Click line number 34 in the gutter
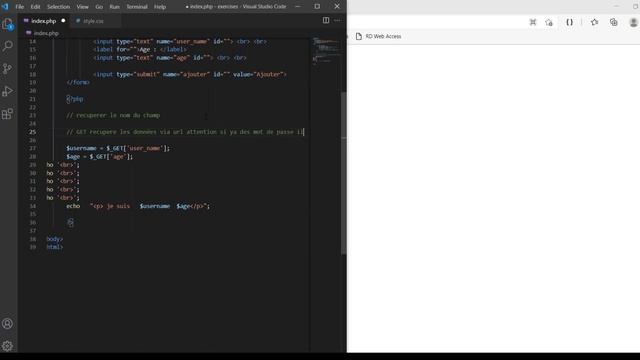Screen dimensions: 640x360 click(x=32, y=206)
